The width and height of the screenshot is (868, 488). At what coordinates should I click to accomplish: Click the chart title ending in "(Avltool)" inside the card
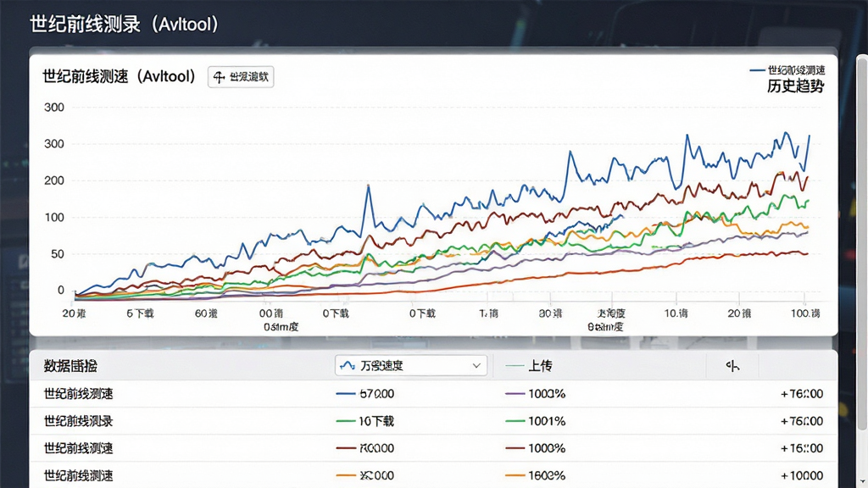pos(119,76)
